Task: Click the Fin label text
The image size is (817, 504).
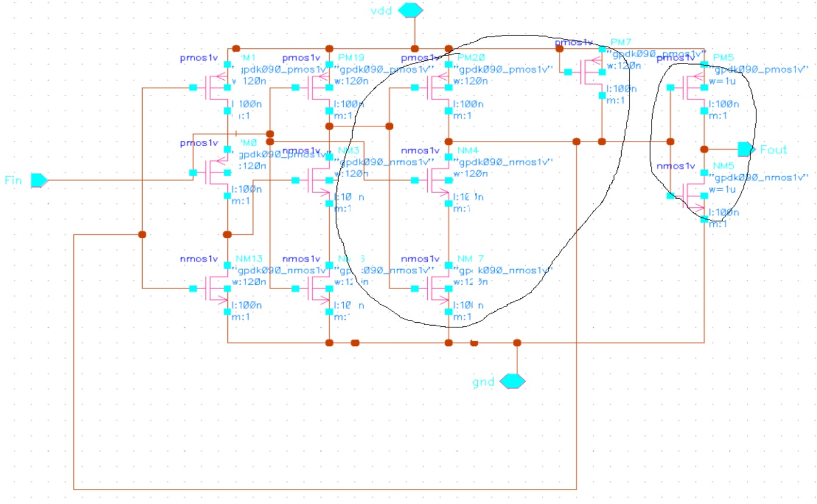Action: (13, 180)
